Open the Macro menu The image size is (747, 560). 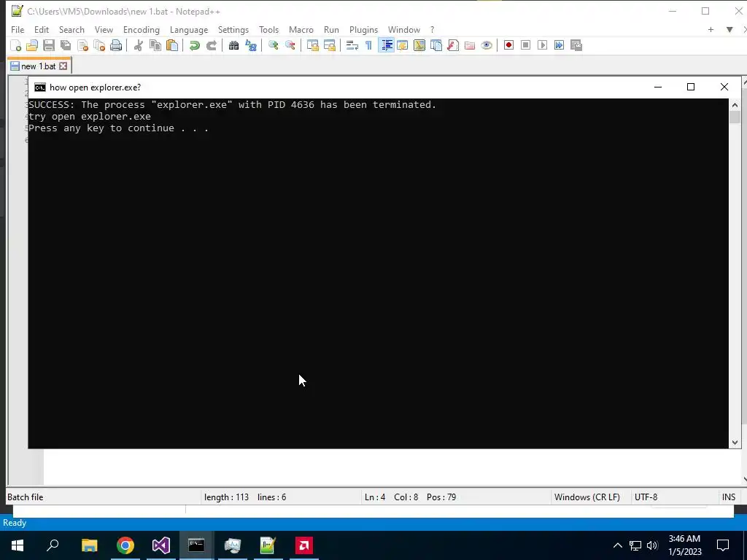tap(301, 29)
